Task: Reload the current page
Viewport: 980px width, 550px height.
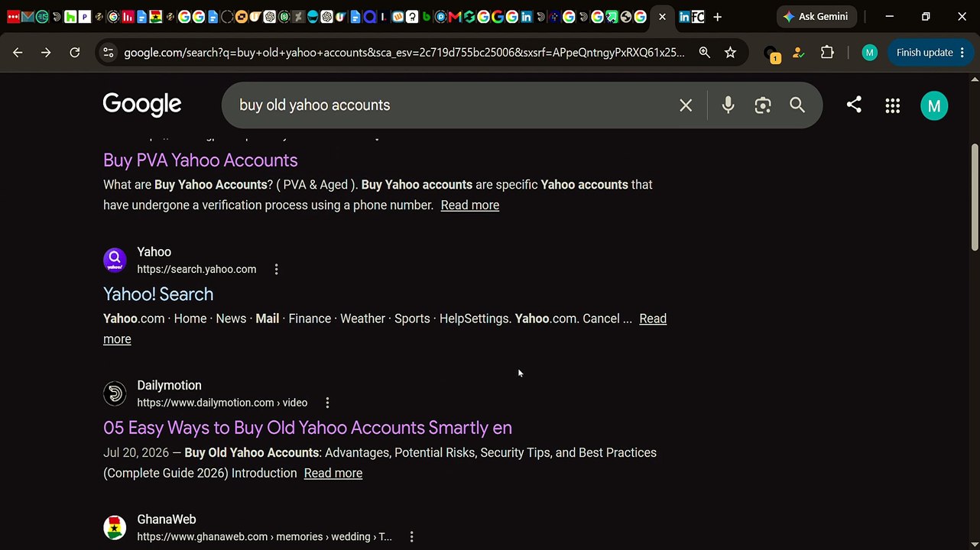Action: pyautogui.click(x=74, y=53)
